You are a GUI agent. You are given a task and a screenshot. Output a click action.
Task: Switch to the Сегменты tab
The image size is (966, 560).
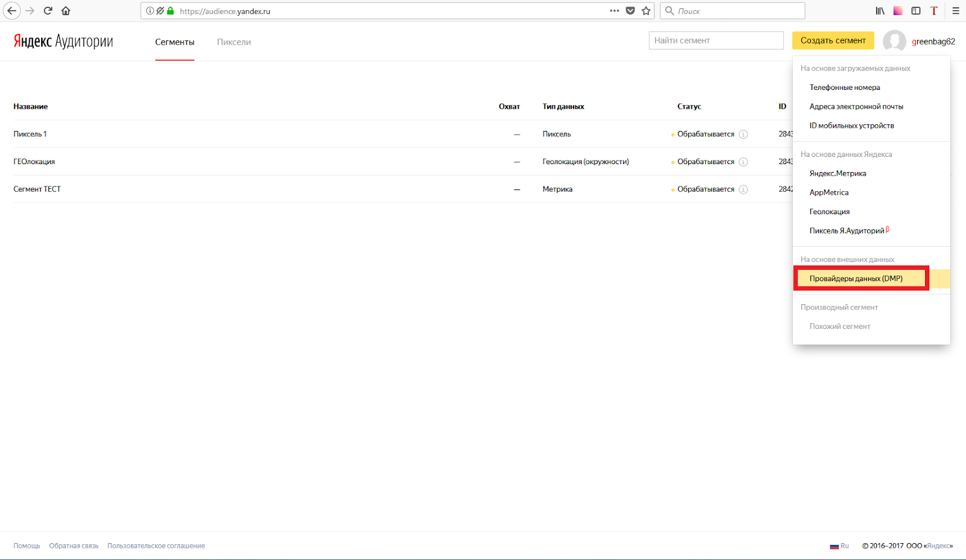[174, 42]
